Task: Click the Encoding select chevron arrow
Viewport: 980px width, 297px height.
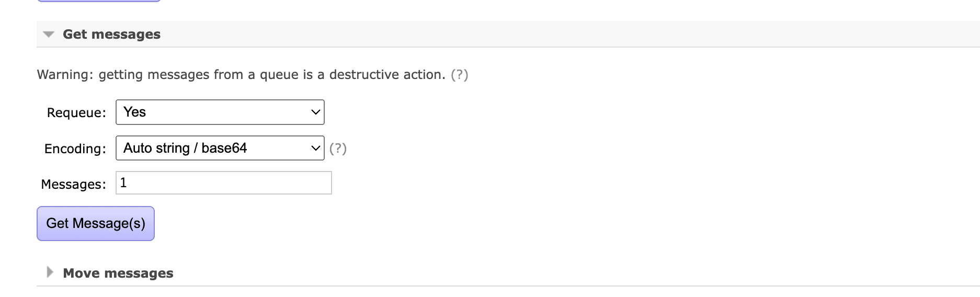Action: (315, 148)
